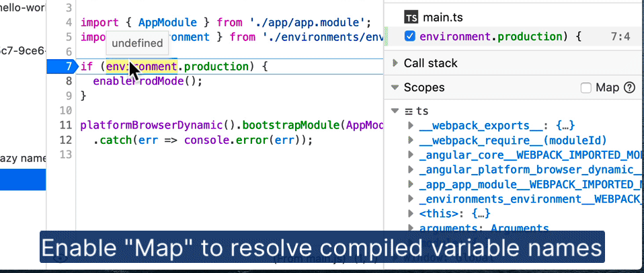Click the enableProdMode() call on line 8
The width and height of the screenshot is (644, 273).
pos(148,81)
